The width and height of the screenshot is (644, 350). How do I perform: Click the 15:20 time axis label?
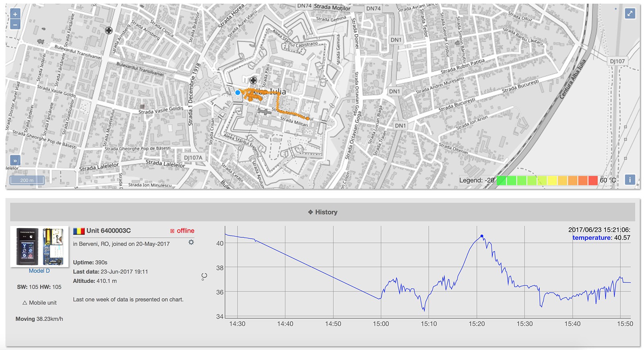point(477,324)
